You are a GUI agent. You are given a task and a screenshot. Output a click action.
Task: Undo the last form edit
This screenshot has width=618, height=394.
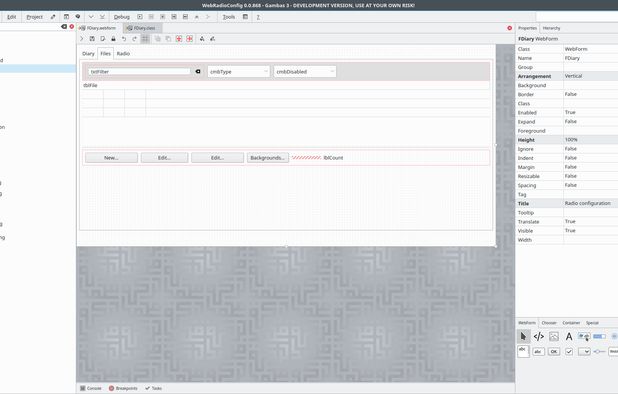tap(124, 39)
